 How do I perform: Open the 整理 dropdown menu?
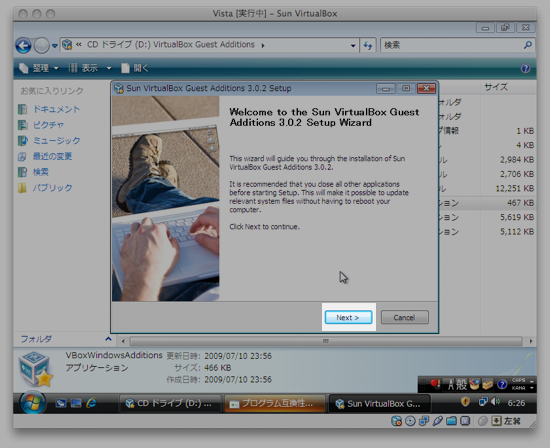(39, 68)
